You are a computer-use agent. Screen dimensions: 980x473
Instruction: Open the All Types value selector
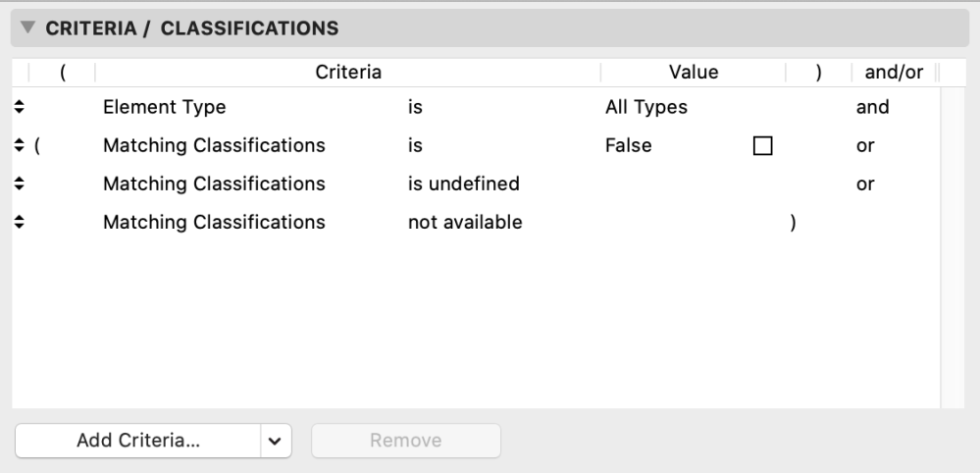tap(646, 108)
